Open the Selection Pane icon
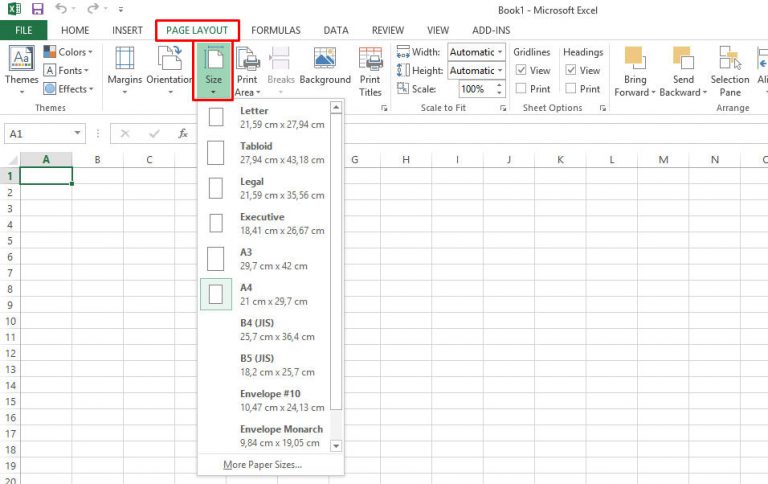The height and width of the screenshot is (484, 768). 729,60
